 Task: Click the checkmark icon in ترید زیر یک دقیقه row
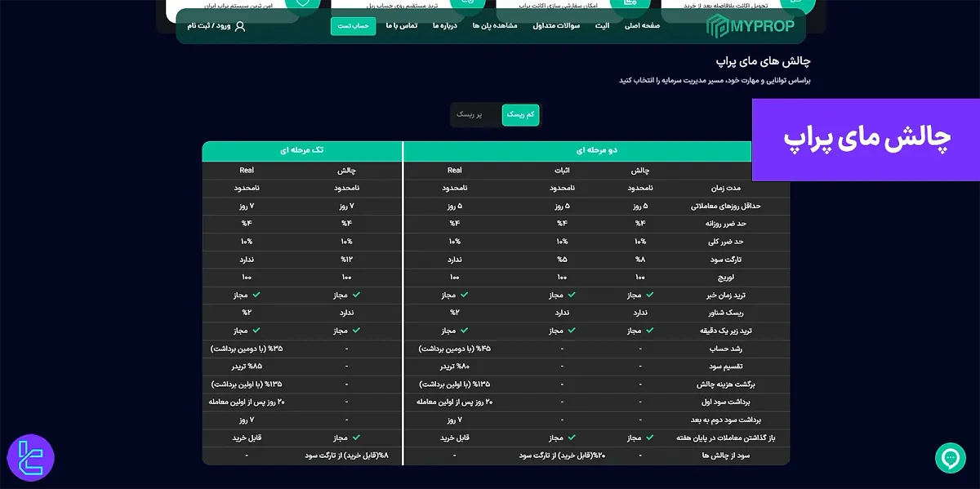(x=648, y=331)
